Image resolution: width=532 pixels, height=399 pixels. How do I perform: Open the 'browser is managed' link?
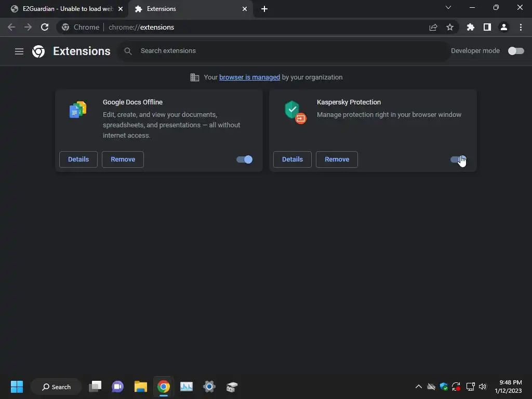pos(249,77)
